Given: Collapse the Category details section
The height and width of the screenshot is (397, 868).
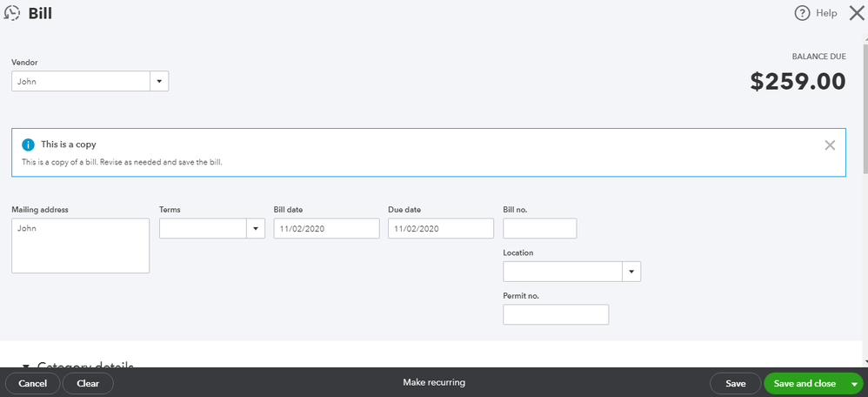Looking at the screenshot, I should [26, 367].
